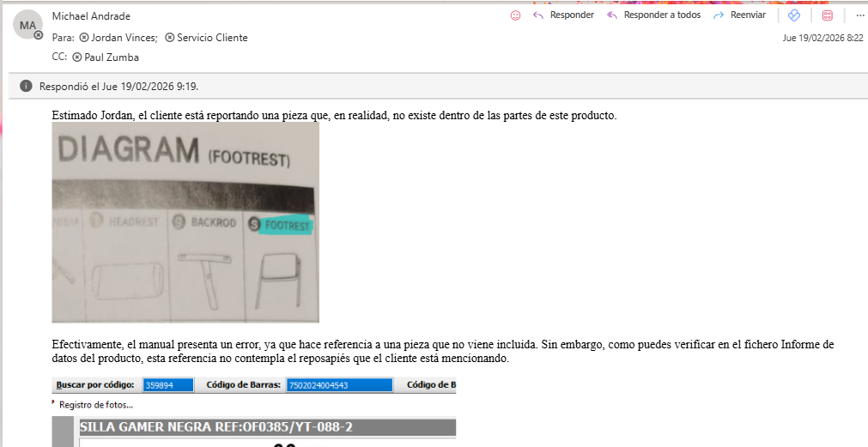Open sender name Michael Andrade
This screenshot has height=447, width=868.
(91, 16)
